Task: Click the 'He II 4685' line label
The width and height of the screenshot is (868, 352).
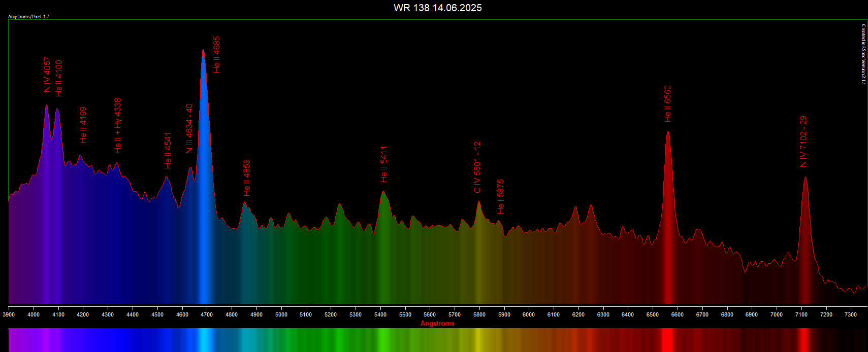Action: [217, 55]
